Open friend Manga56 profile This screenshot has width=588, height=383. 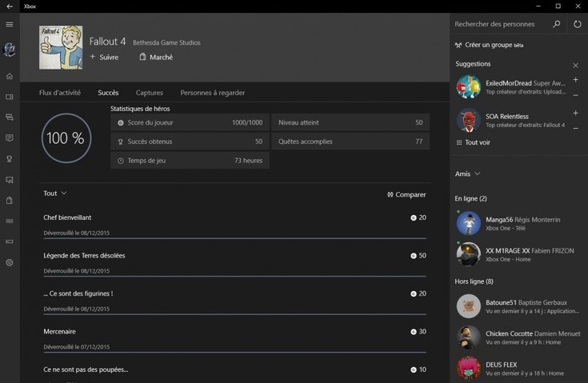tap(519, 223)
